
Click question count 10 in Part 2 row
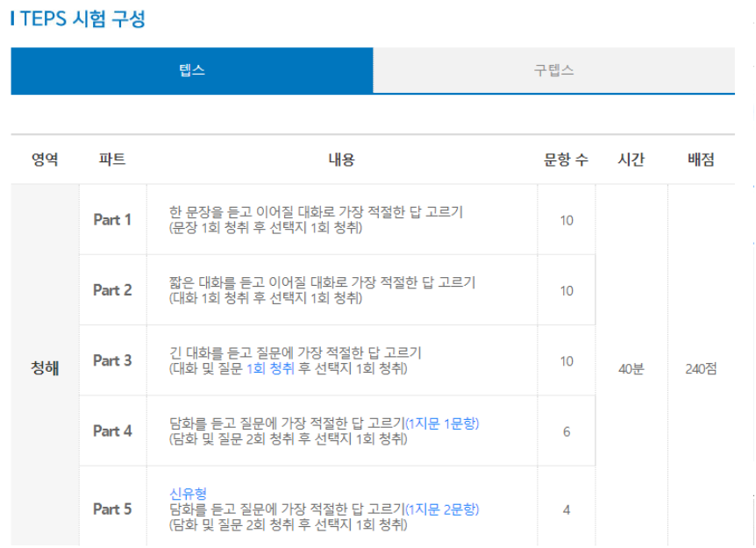pos(567,290)
